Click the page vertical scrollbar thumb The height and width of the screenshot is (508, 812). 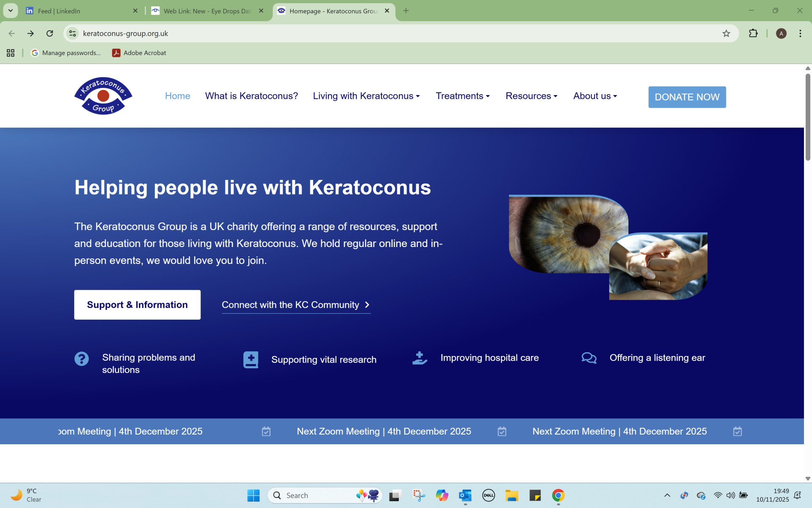808,117
